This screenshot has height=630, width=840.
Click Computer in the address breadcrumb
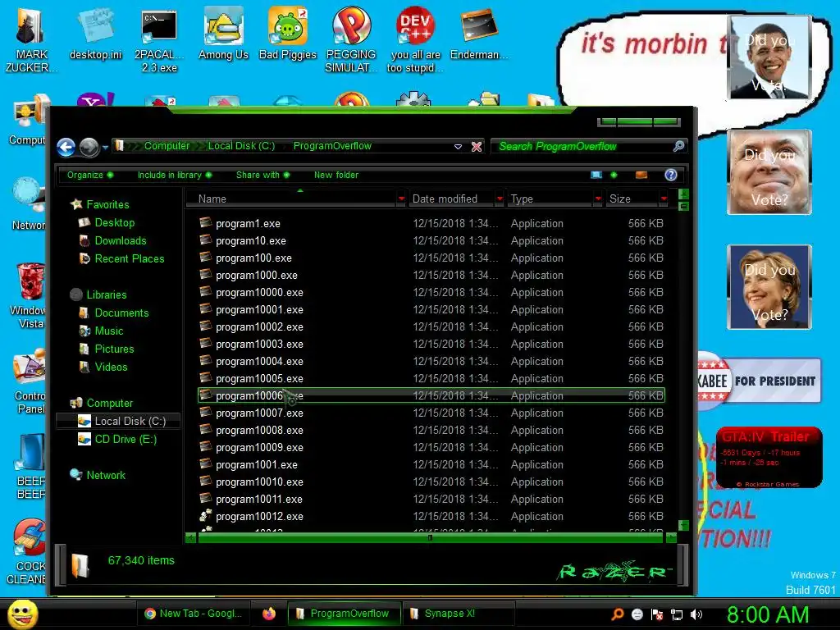(x=167, y=146)
